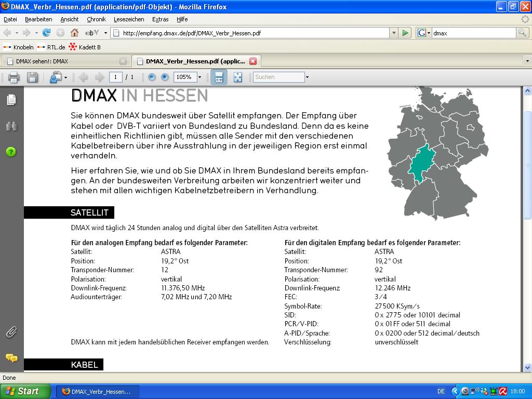Click the page number input field
The width and height of the screenshot is (532, 399).
pos(115,77)
